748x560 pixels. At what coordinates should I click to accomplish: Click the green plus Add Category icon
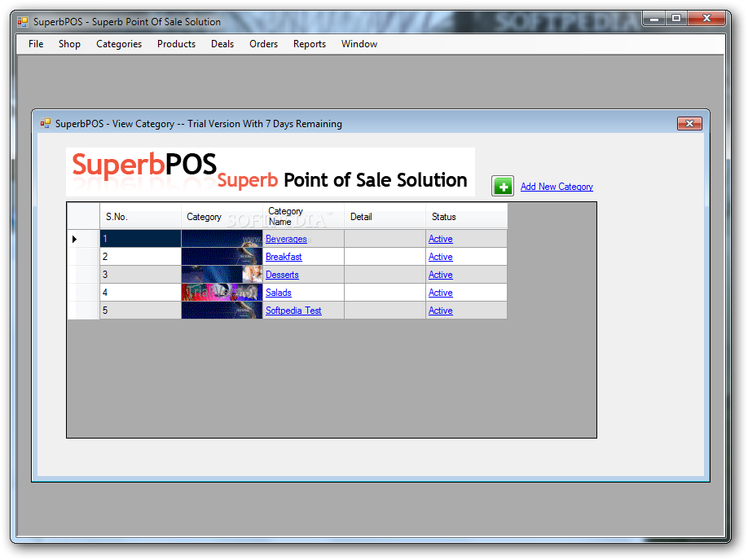pyautogui.click(x=502, y=186)
